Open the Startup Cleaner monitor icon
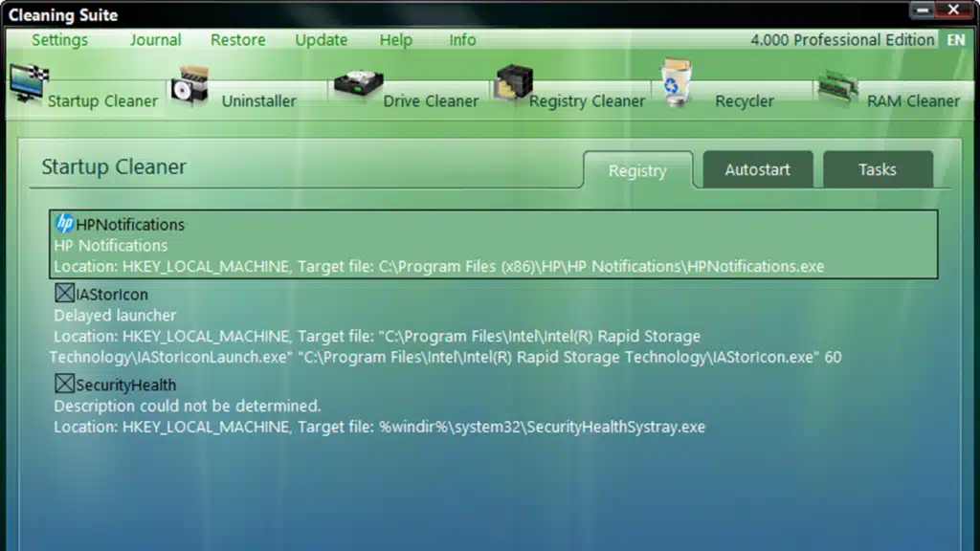This screenshot has width=980, height=551. pos(28,82)
